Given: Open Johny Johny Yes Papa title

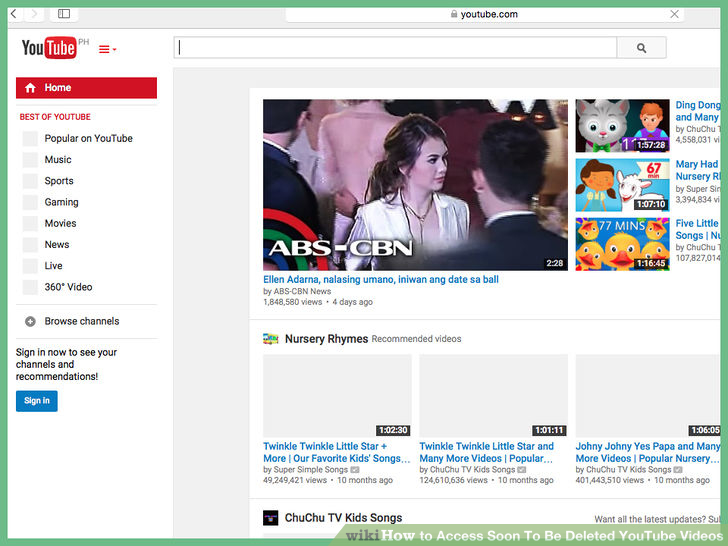Looking at the screenshot, I should (x=648, y=452).
